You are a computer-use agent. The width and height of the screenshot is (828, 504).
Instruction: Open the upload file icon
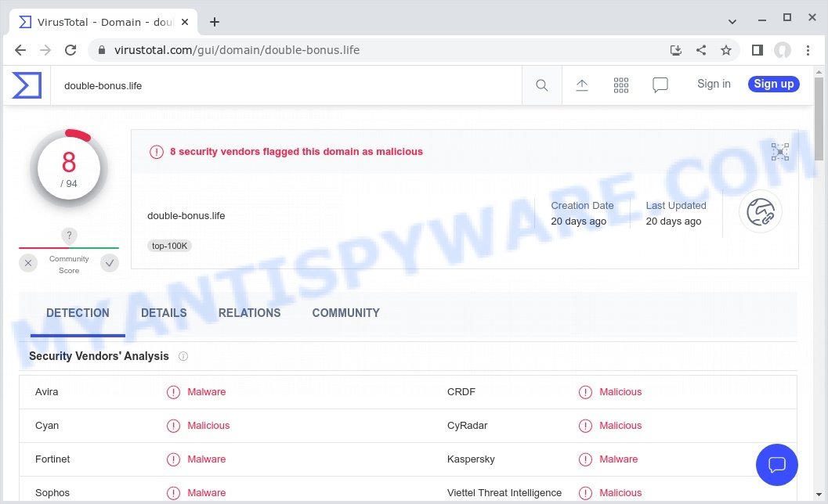pos(582,85)
